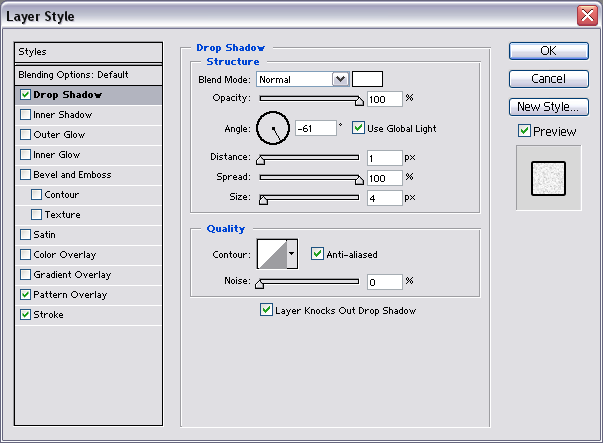This screenshot has height=443, width=603.
Task: Click the Size value field
Action: click(x=385, y=198)
